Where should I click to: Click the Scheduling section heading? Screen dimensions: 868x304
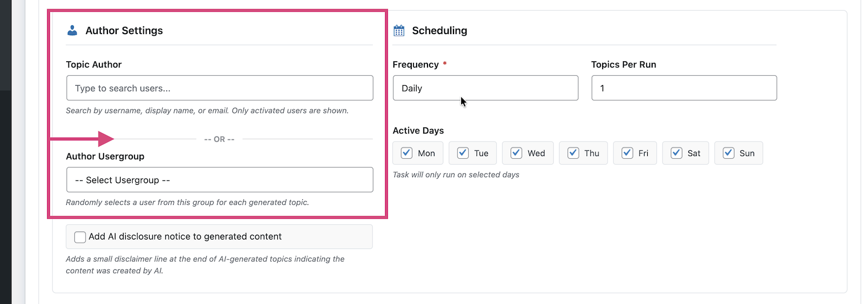[439, 30]
